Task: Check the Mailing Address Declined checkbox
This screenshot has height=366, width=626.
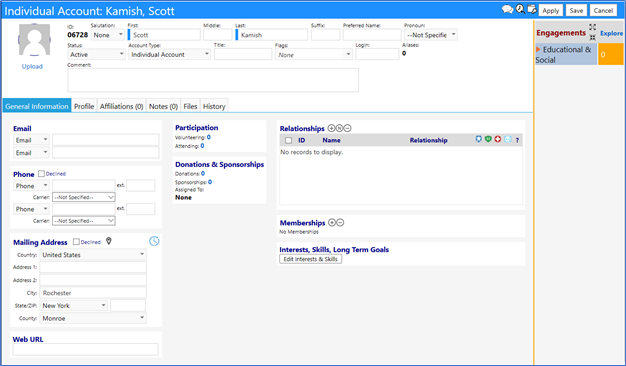Action: (76, 242)
